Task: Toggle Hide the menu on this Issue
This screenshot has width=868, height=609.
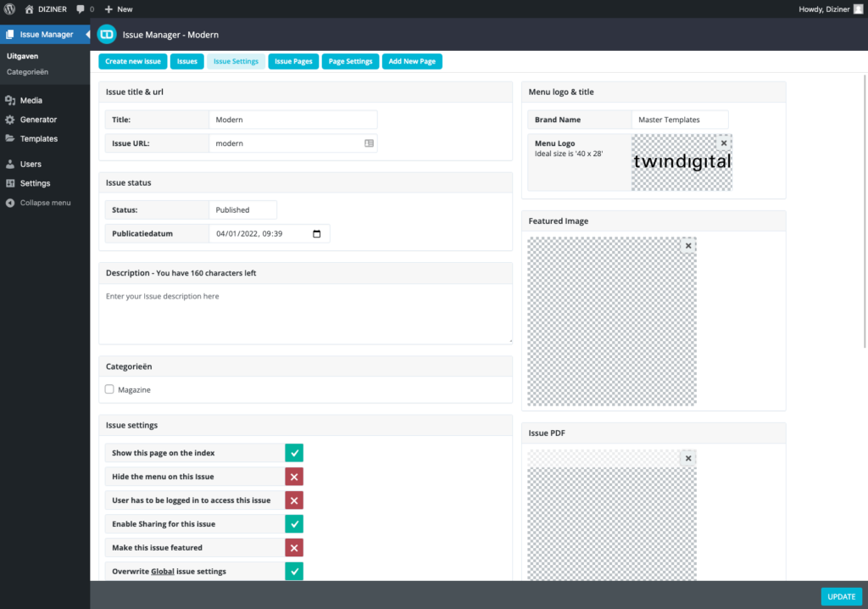Action: pos(294,477)
